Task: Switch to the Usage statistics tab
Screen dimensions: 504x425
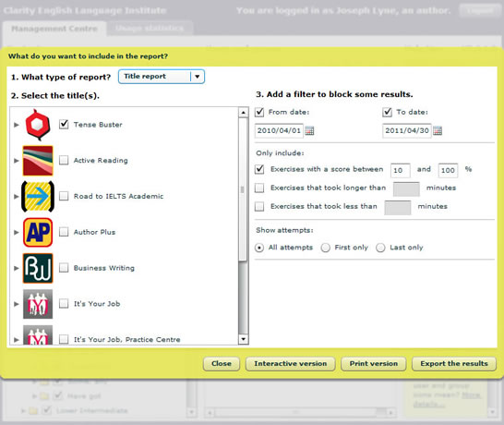Action: [x=150, y=29]
